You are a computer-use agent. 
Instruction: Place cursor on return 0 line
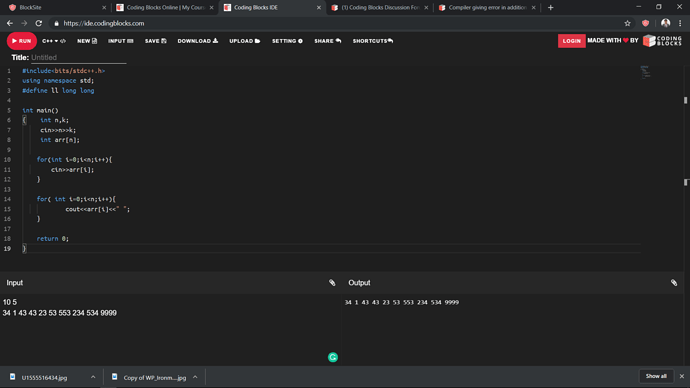tap(53, 238)
